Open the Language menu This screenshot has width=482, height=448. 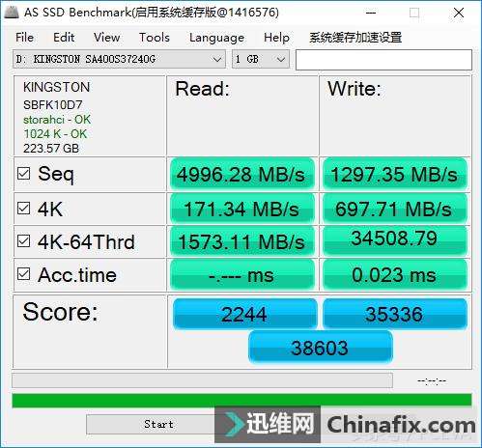point(216,38)
